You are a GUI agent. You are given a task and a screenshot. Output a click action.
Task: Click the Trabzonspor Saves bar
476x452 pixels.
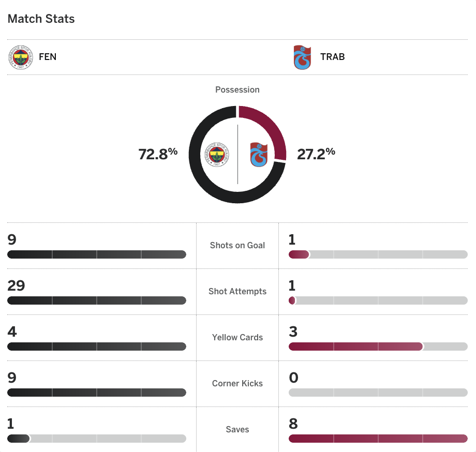tap(378, 439)
